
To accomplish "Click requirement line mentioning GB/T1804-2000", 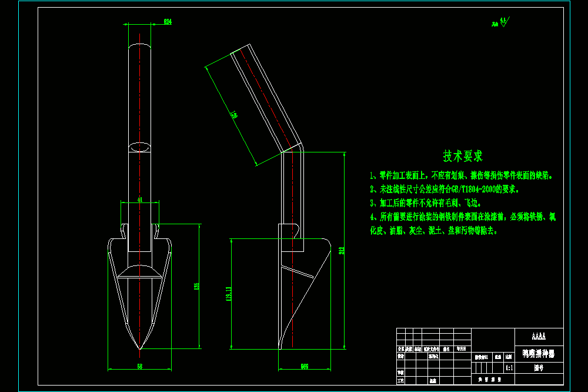I will click(x=445, y=190).
